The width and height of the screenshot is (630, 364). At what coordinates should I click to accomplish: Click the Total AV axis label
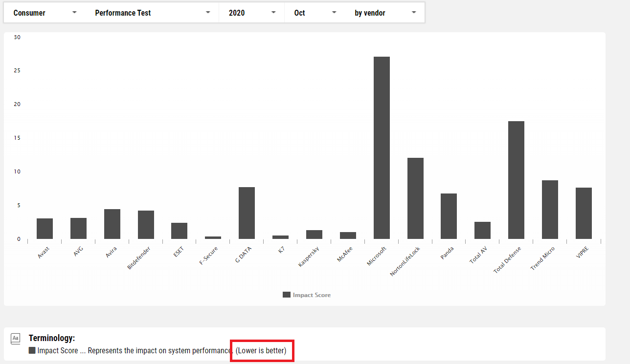pos(478,255)
